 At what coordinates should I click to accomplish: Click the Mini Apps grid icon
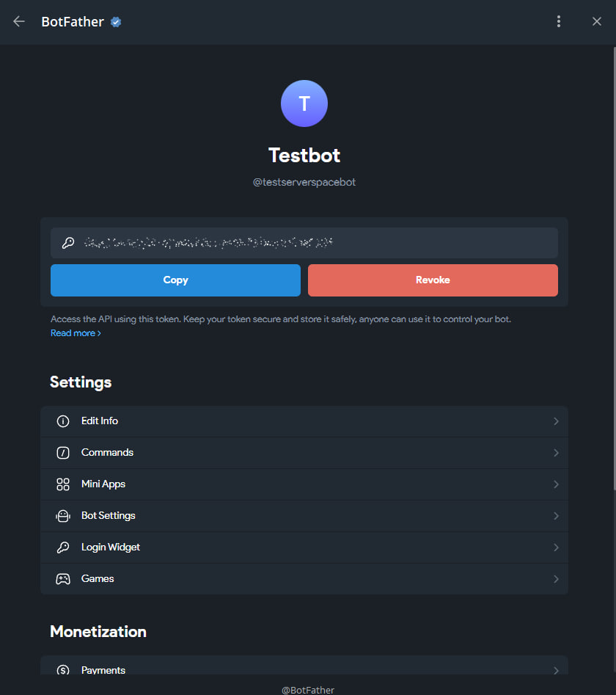pos(63,484)
